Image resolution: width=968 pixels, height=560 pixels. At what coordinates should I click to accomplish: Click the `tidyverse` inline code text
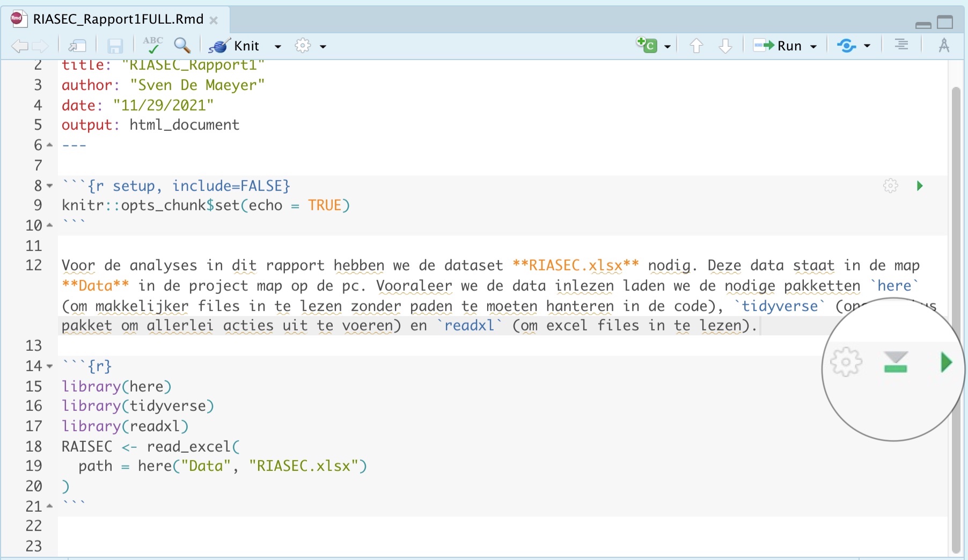point(780,306)
